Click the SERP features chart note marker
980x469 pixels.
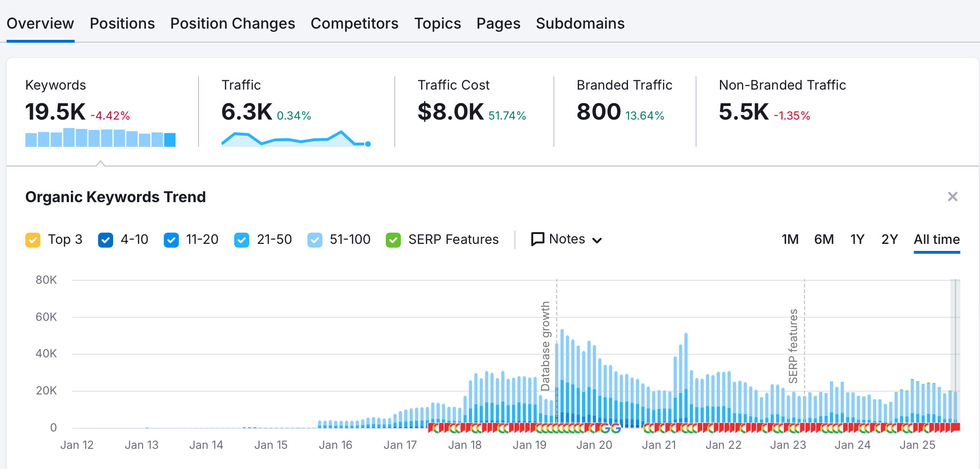tap(793, 346)
